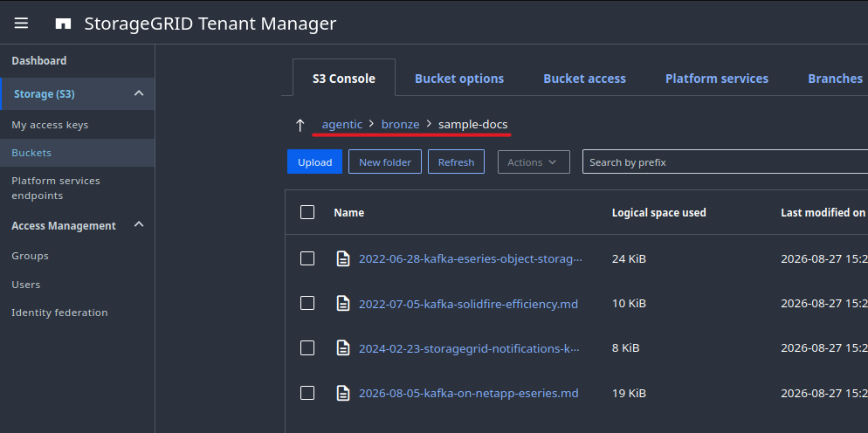Open the Actions dropdown
This screenshot has height=433, width=868.
[534, 162]
